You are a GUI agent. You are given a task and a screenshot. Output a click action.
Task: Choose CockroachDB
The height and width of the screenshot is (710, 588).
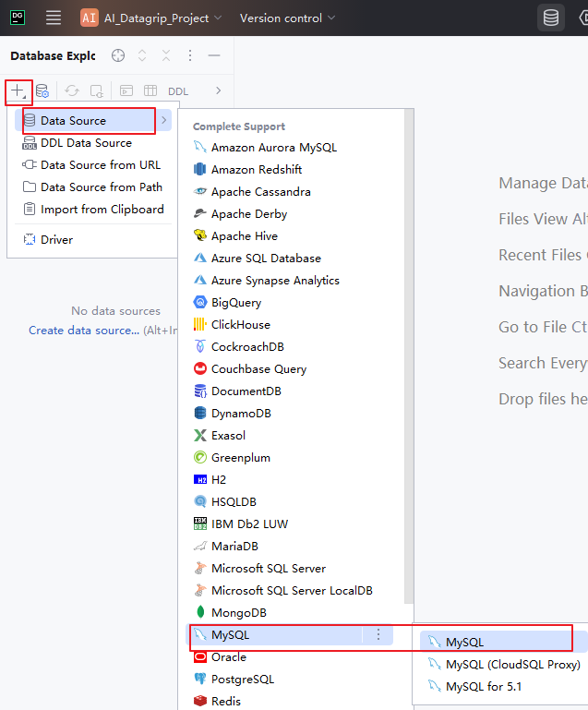[x=290, y=347]
